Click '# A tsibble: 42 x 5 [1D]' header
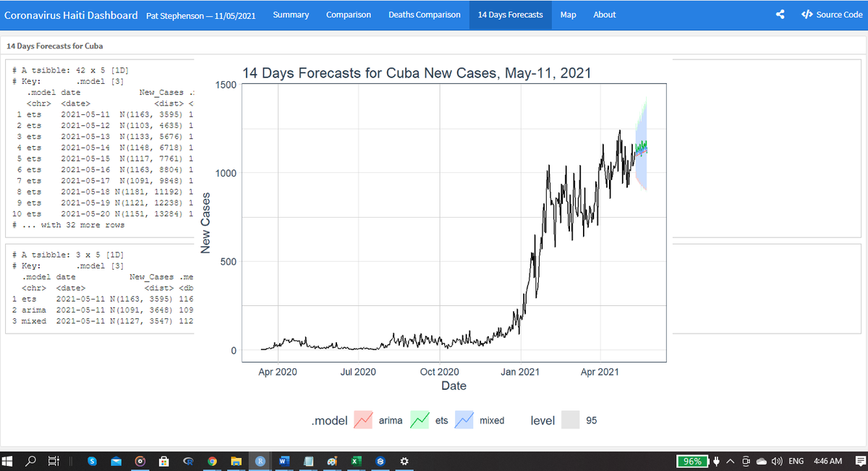This screenshot has width=868, height=471. (70, 70)
